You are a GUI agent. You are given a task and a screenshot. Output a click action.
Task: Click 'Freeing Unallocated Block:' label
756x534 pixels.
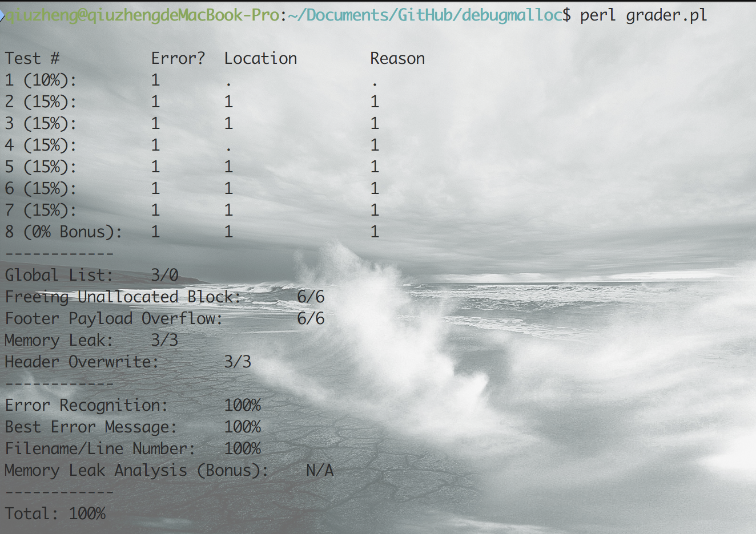click(x=123, y=297)
